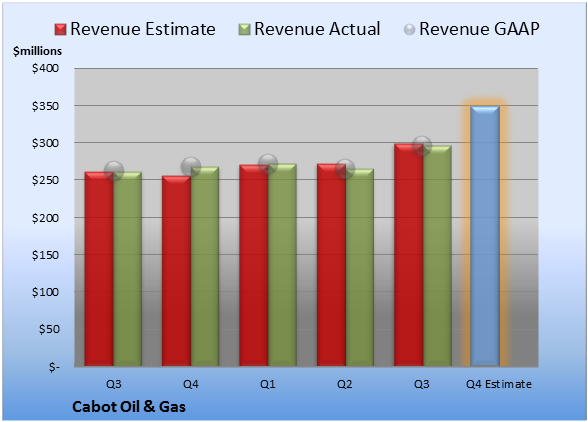This screenshot has width=588, height=422.
Task: Select the green actual bar for Q2
Action: tap(360, 267)
